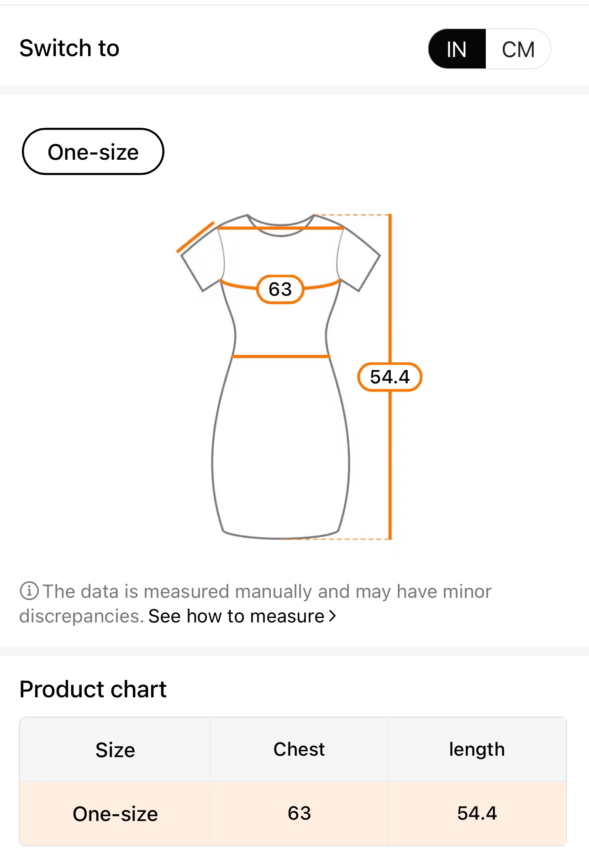Select the One-size size chip
Viewport: 589px width, 868px height.
point(93,152)
